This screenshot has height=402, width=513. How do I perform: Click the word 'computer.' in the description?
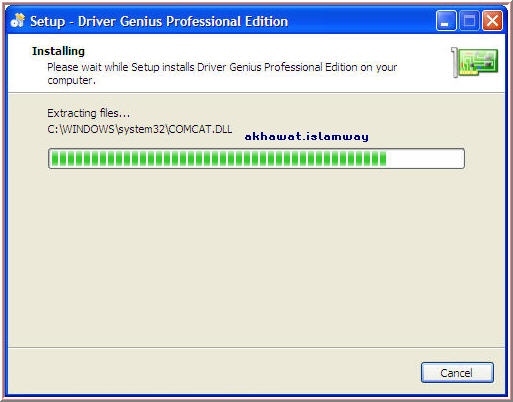[x=71, y=81]
